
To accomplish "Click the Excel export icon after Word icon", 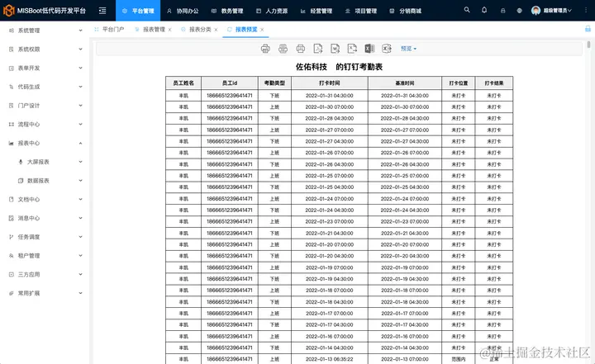I will pos(352,49).
